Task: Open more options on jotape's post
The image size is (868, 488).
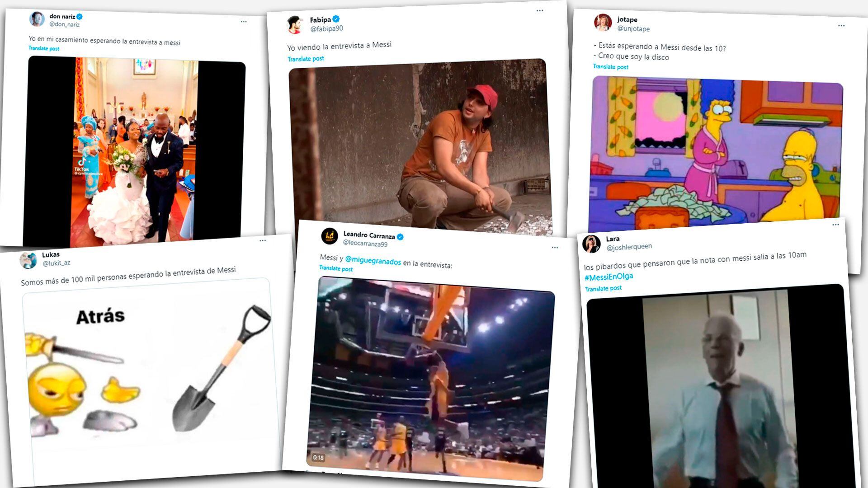Action: (841, 26)
